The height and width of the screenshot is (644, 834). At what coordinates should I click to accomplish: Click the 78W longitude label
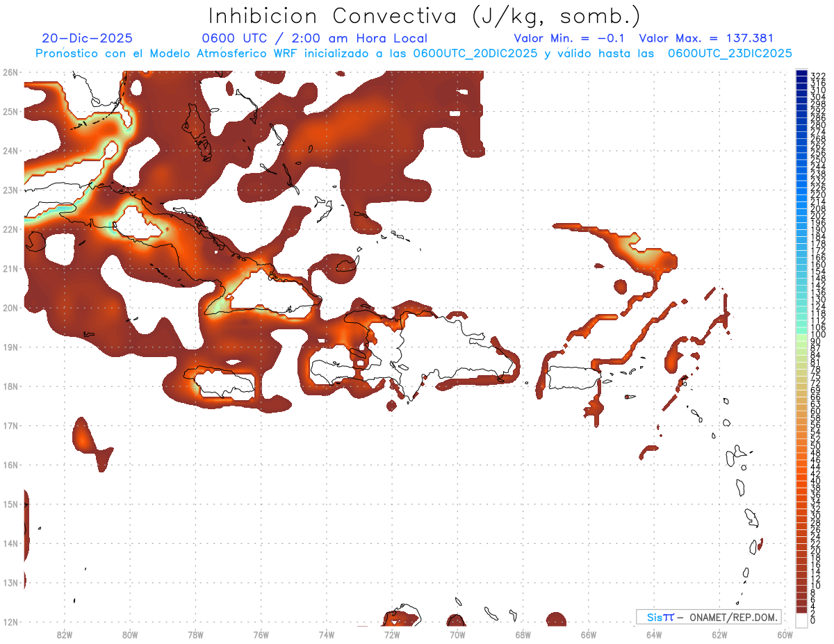click(x=195, y=634)
